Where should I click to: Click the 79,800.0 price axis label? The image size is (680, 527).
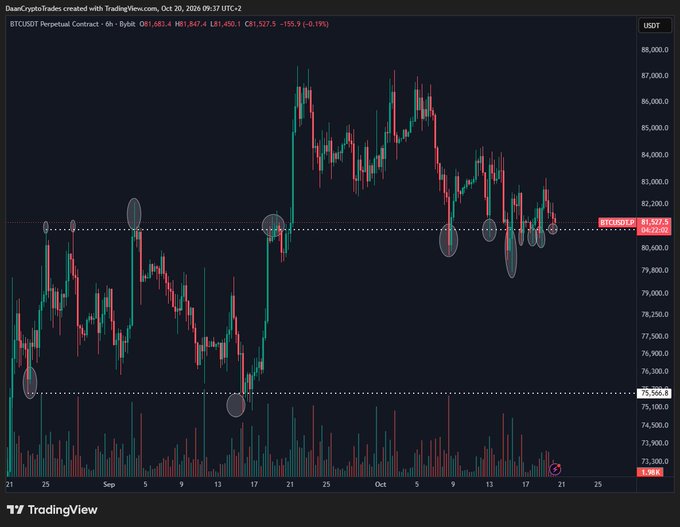655,270
